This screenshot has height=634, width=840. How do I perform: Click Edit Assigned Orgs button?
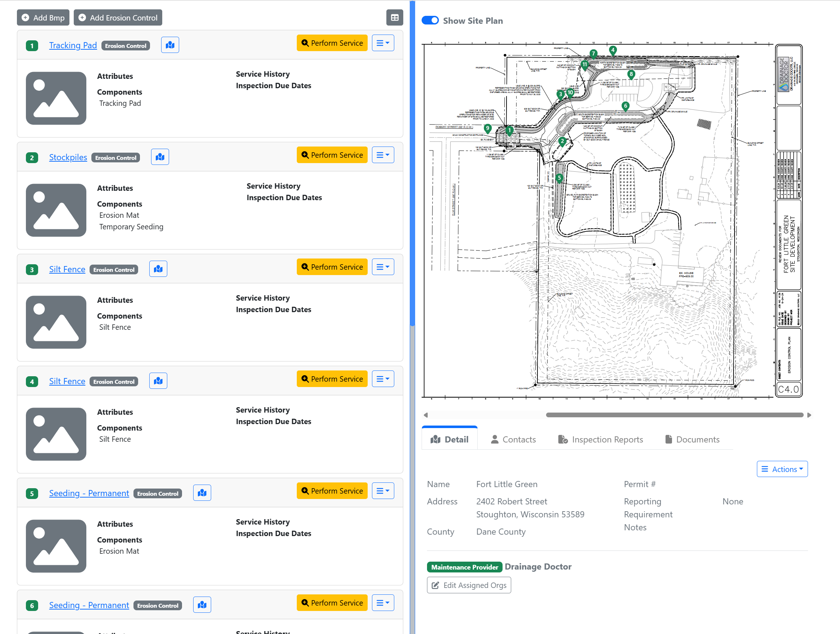coord(469,585)
